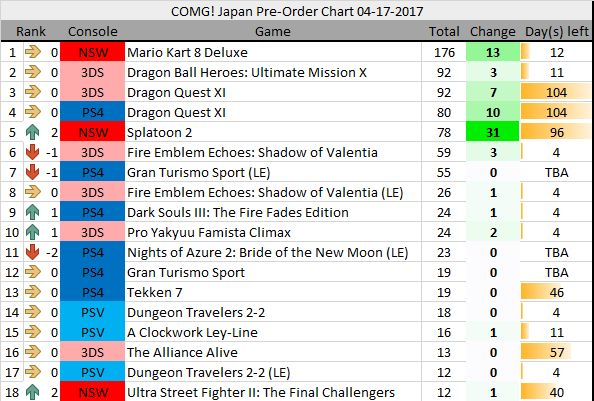This screenshot has height=401, width=594.
Task: Select The Alliance Alive game title
Action: [182, 353]
